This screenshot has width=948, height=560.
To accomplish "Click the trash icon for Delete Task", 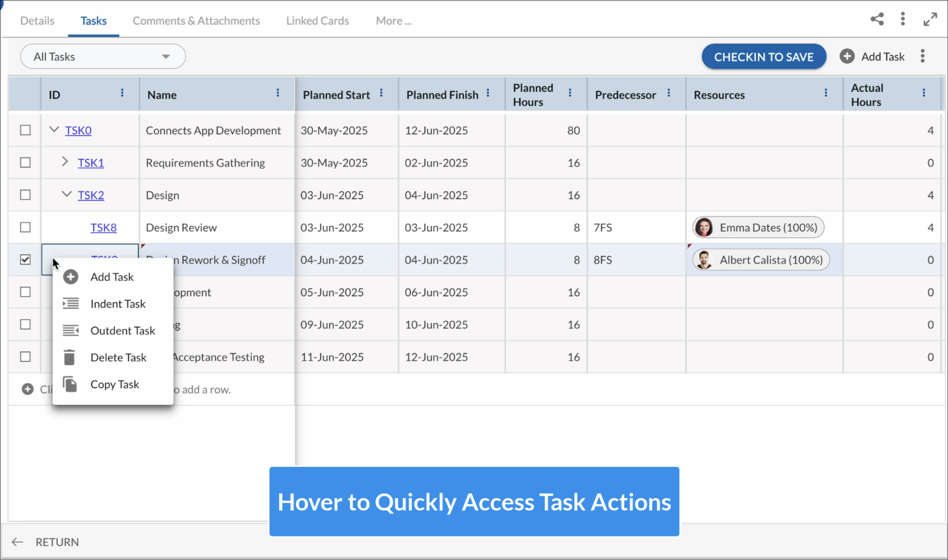I will 69,357.
